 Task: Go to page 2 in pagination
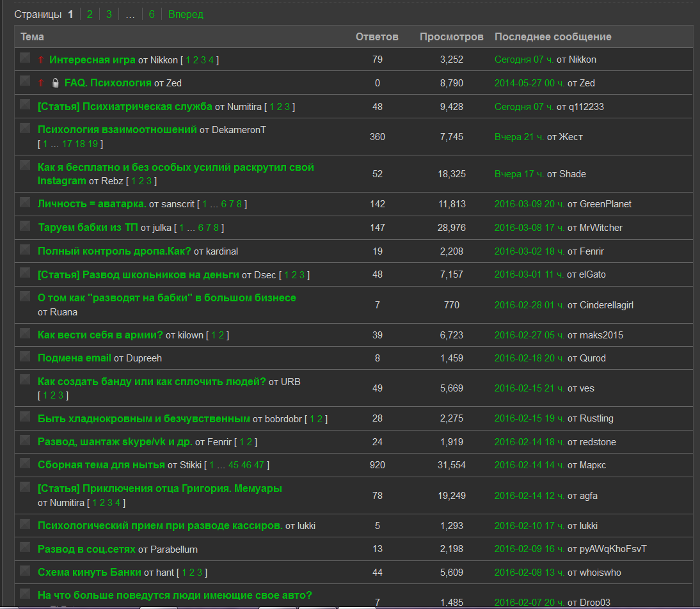click(90, 14)
